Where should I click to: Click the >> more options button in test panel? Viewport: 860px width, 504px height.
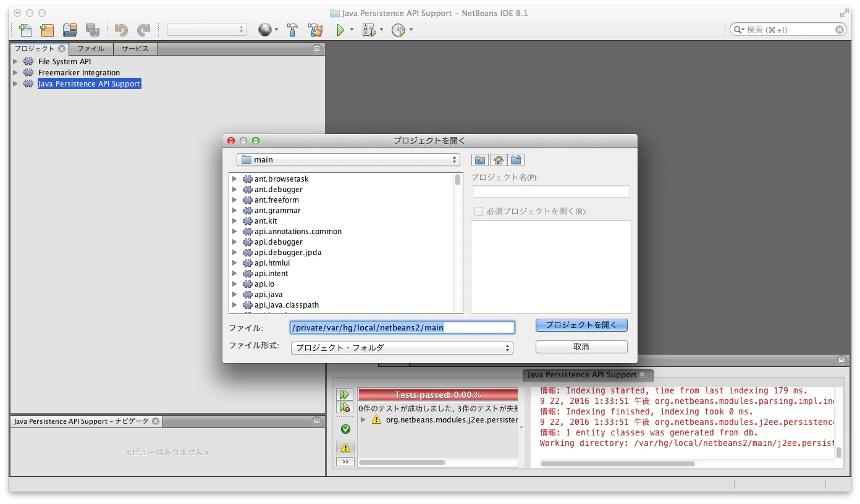[345, 462]
